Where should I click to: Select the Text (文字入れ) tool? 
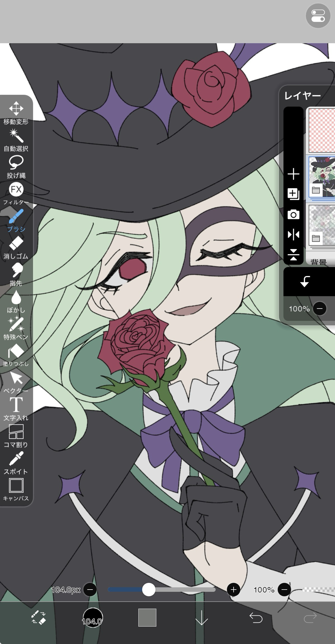pyautogui.click(x=16, y=409)
